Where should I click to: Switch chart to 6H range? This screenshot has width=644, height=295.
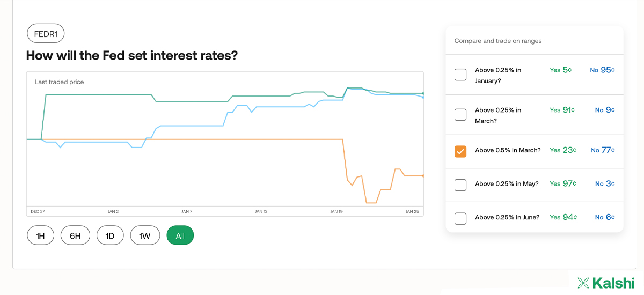[75, 235]
